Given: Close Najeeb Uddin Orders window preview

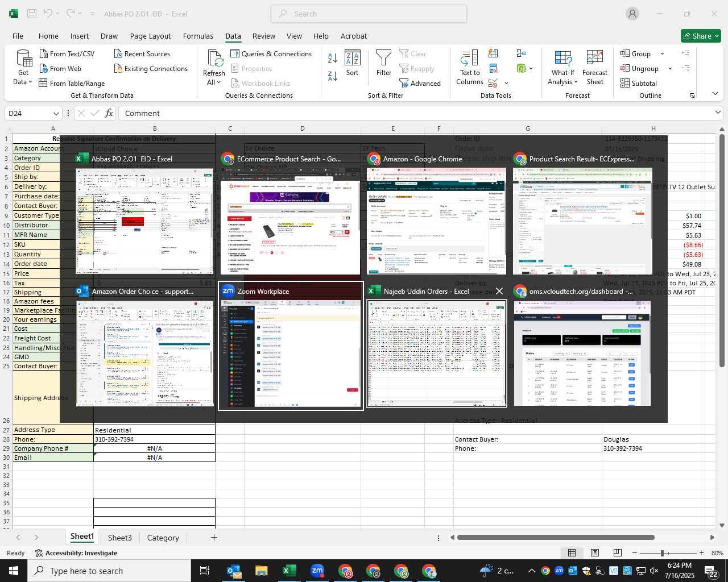Looking at the screenshot, I should tap(499, 291).
